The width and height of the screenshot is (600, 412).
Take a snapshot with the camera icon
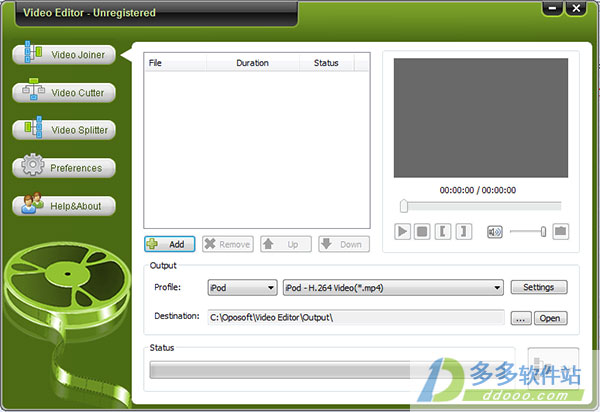[561, 231]
